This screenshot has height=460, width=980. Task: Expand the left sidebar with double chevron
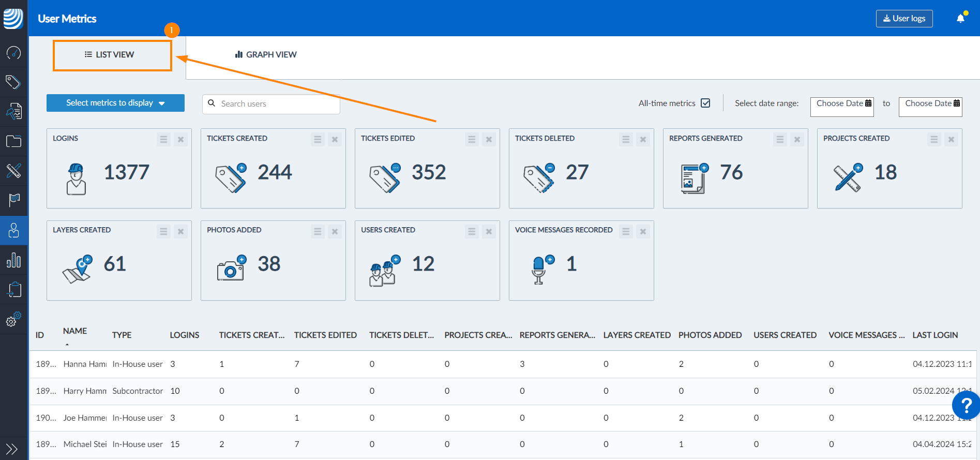[12, 449]
